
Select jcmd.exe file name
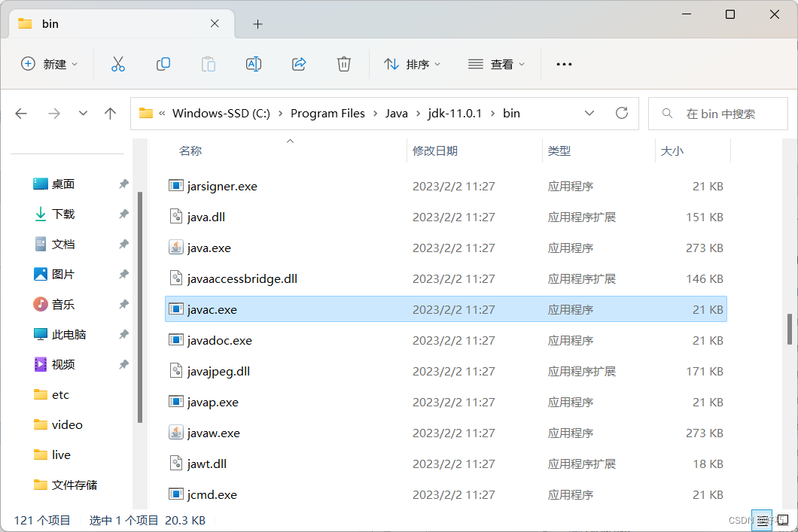tap(212, 495)
